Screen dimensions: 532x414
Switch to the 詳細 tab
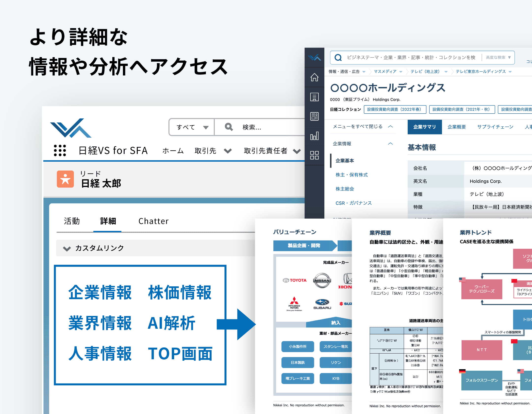tap(108, 221)
